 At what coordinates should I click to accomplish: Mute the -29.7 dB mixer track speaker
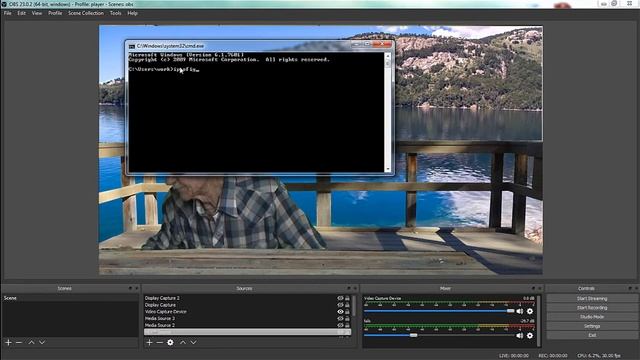[520, 336]
